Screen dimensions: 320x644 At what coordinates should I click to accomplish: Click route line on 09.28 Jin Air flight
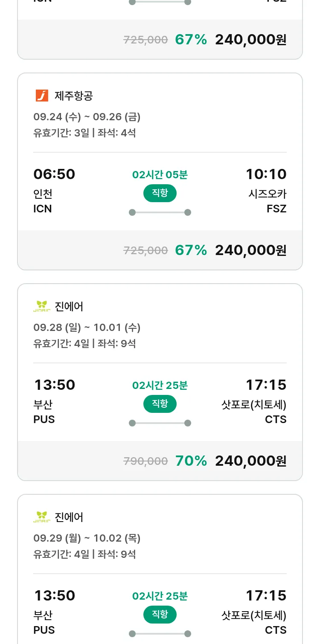(160, 423)
